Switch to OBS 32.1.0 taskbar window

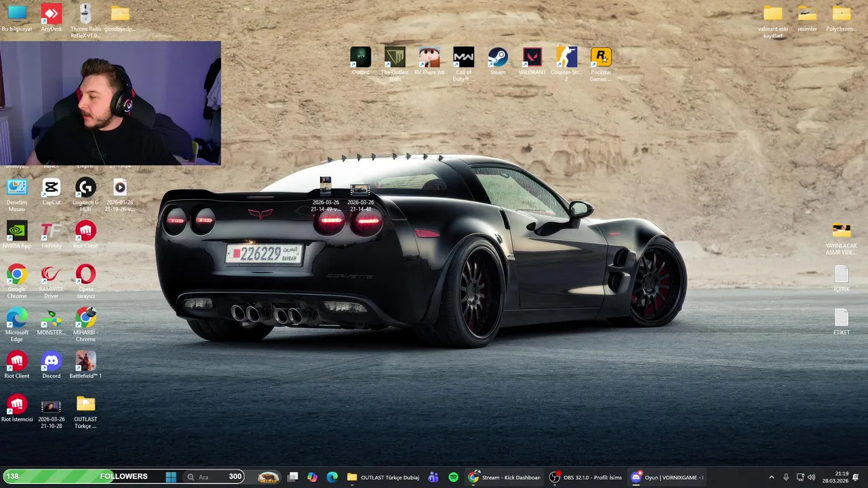(x=586, y=477)
